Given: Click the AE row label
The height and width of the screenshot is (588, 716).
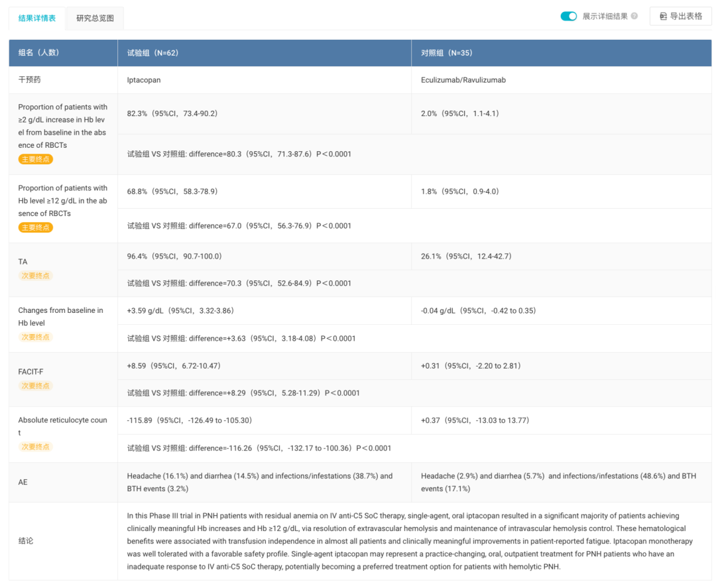Looking at the screenshot, I should 23,482.
